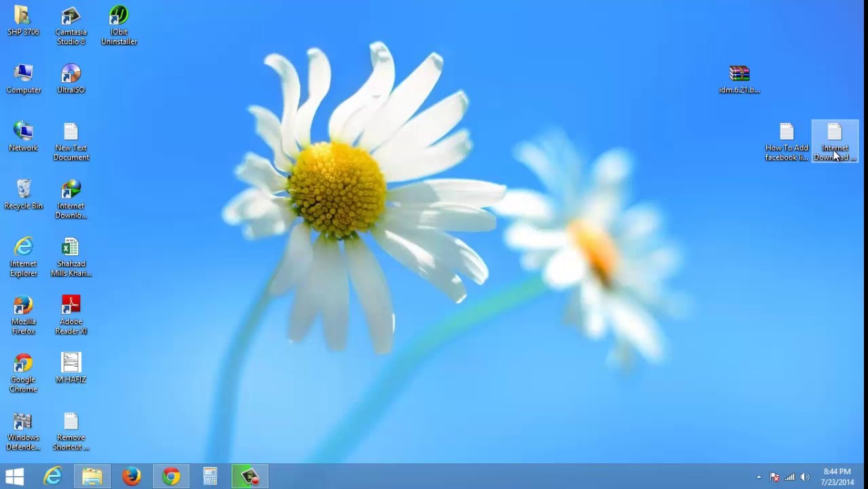Select the Internet Download Manager shortcut next to Recycle Bin
Screen dimensions: 868x489
click(71, 200)
